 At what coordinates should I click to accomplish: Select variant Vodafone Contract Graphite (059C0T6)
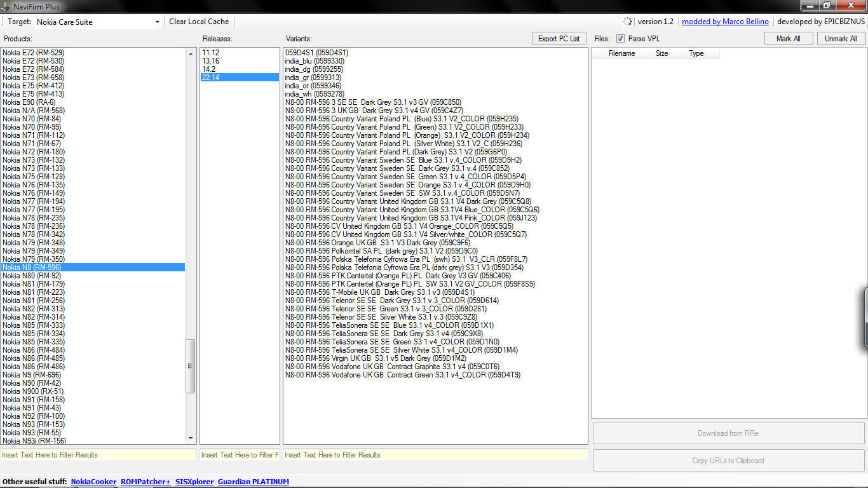click(x=435, y=367)
